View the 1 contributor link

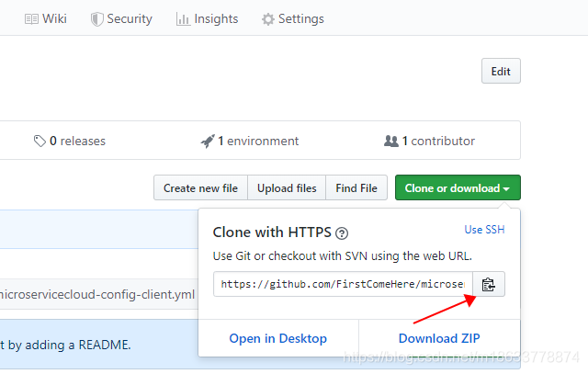pyautogui.click(x=430, y=141)
